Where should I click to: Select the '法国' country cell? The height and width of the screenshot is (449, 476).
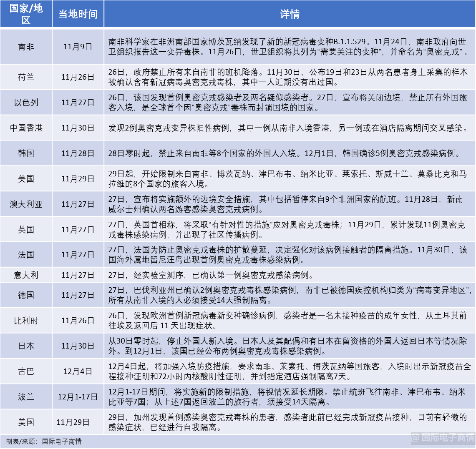(26, 255)
